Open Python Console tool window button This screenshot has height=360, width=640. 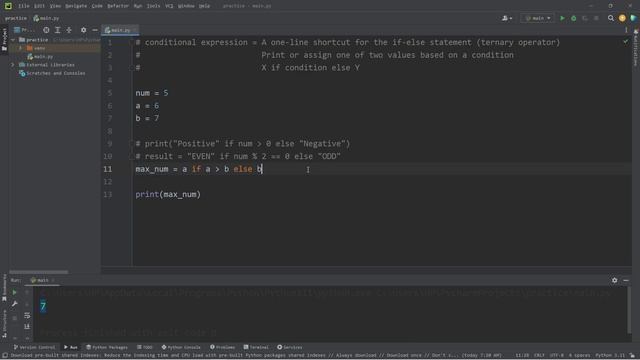(181, 347)
